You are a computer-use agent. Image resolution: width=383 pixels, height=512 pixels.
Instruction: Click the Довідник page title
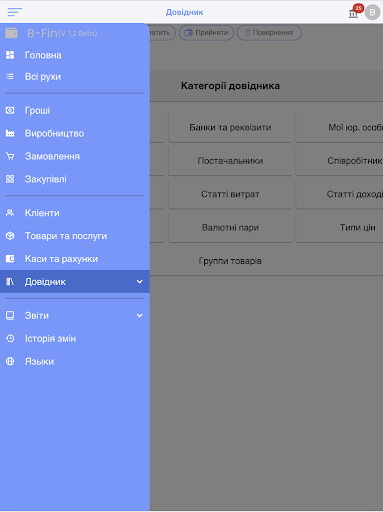184,12
